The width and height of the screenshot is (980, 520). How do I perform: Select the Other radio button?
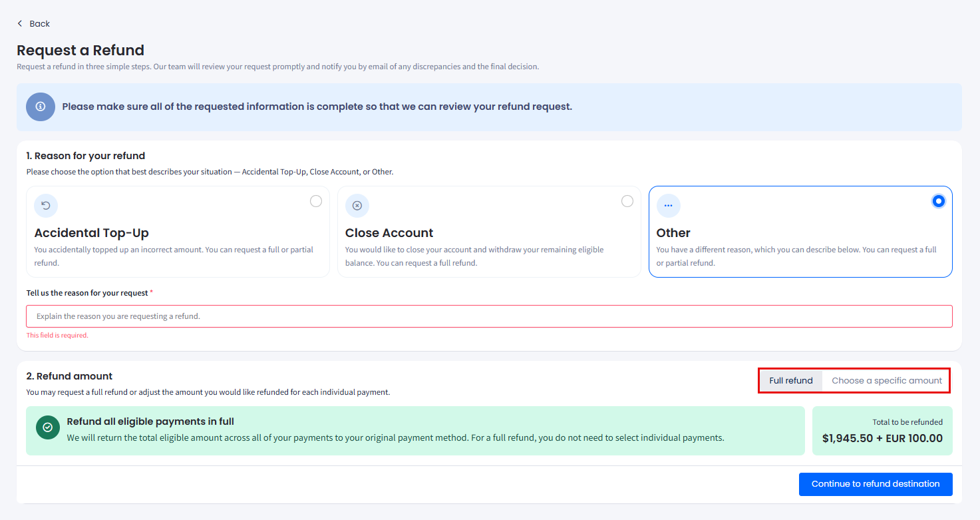coord(939,201)
